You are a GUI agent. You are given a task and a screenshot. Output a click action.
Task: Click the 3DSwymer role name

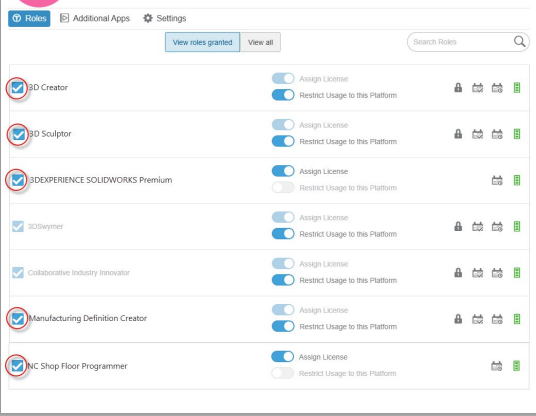pyautogui.click(x=45, y=226)
